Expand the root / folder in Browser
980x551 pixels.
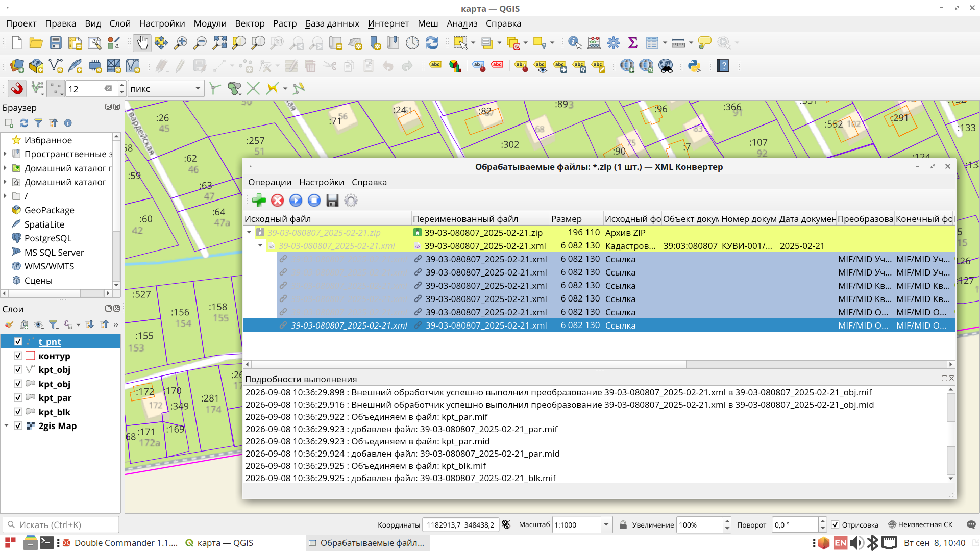pyautogui.click(x=5, y=196)
